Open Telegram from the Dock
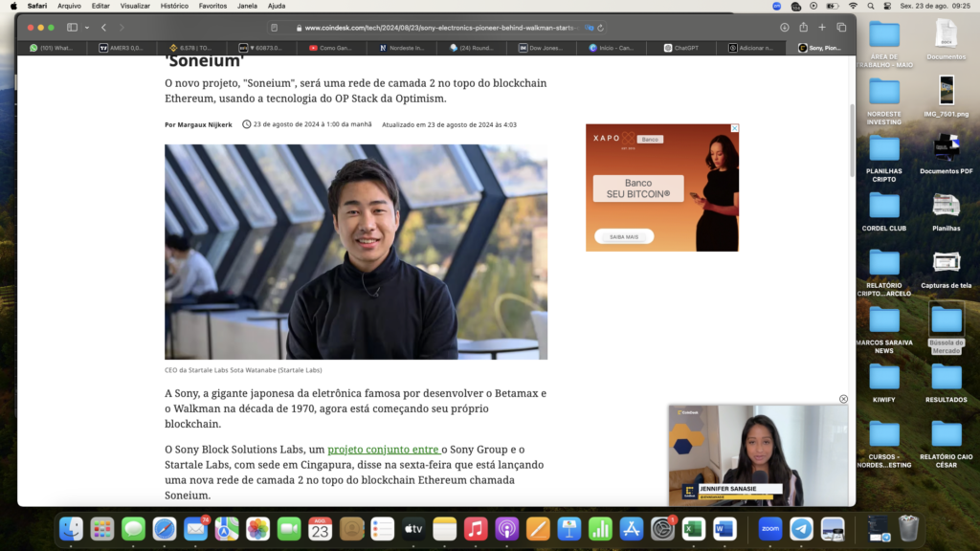The width and height of the screenshot is (980, 551). point(801,529)
